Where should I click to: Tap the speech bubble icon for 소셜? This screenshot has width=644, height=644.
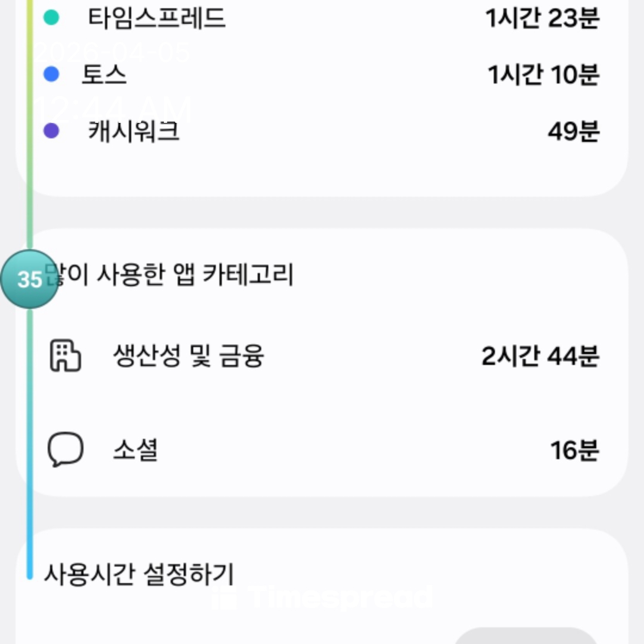pos(65,450)
